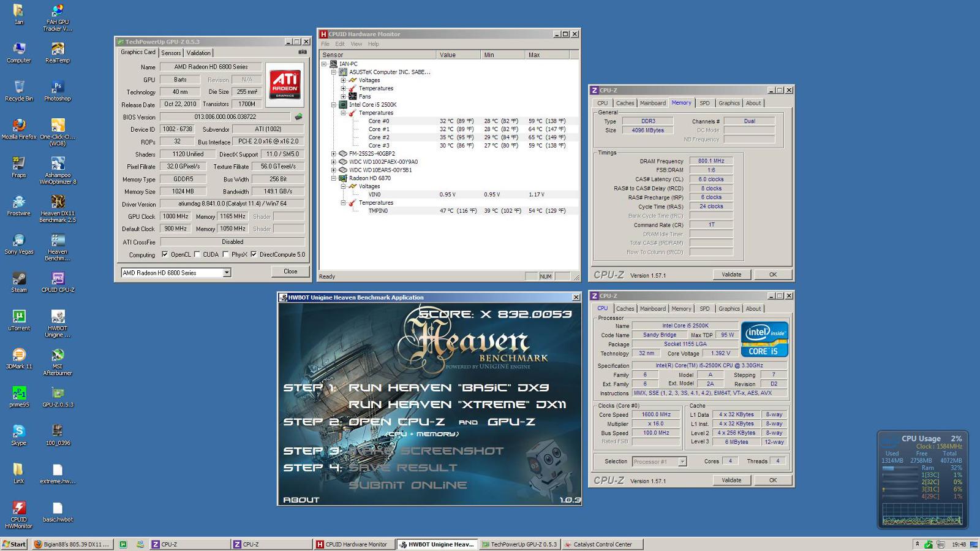Switch to the Sensors tab in GPU-Z
Viewport: 980px width, 551px height.
click(171, 53)
